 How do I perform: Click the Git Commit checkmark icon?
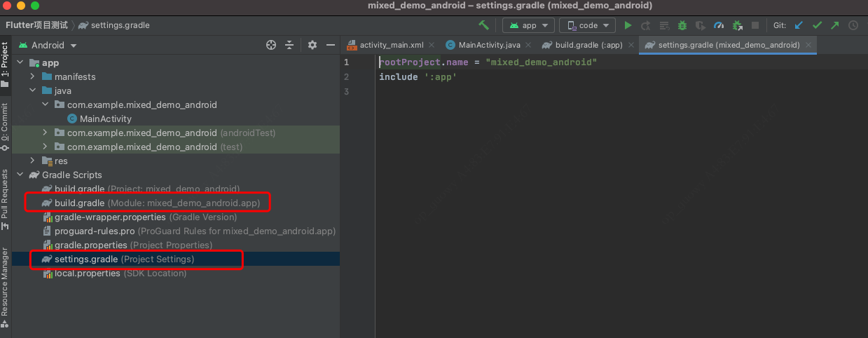(817, 25)
